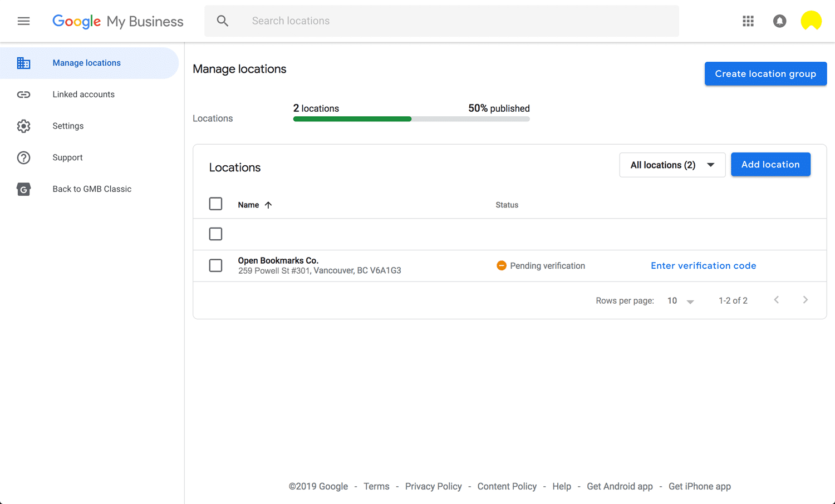
Task: Click the search magnifier icon
Action: point(223,21)
